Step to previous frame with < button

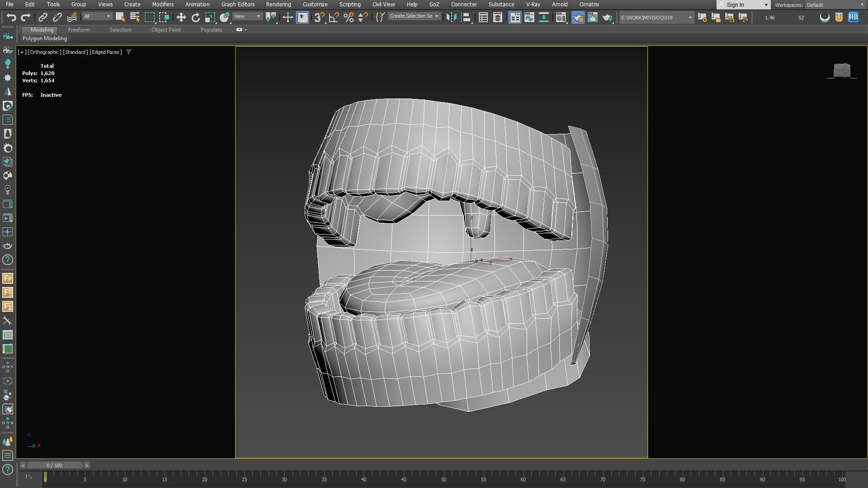click(23, 465)
